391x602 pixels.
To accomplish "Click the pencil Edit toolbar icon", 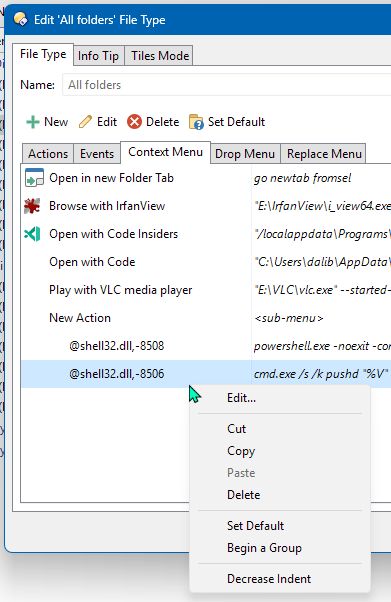I will (x=85, y=122).
